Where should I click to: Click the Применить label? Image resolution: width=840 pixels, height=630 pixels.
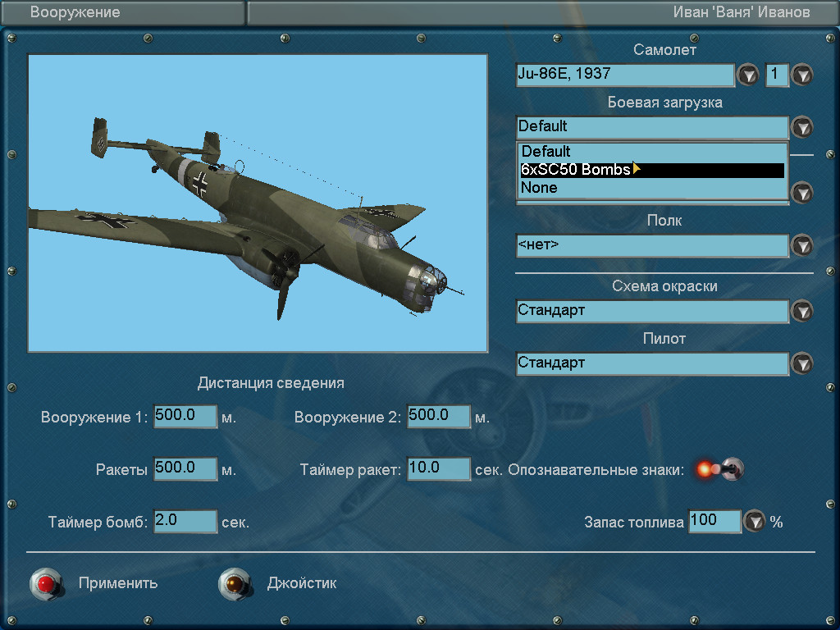[x=118, y=583]
